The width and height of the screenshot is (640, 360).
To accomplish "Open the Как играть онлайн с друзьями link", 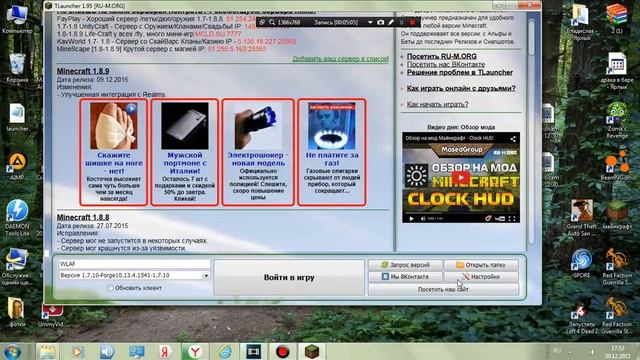I will pos(461,88).
